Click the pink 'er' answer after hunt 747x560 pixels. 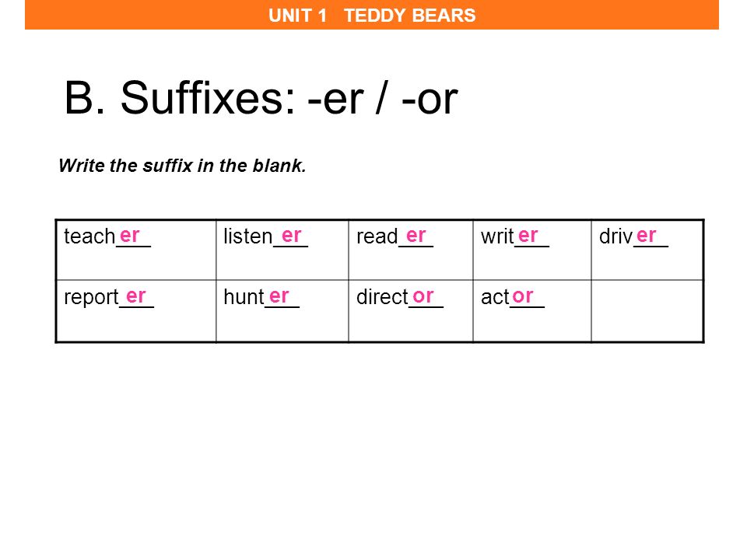[279, 296]
